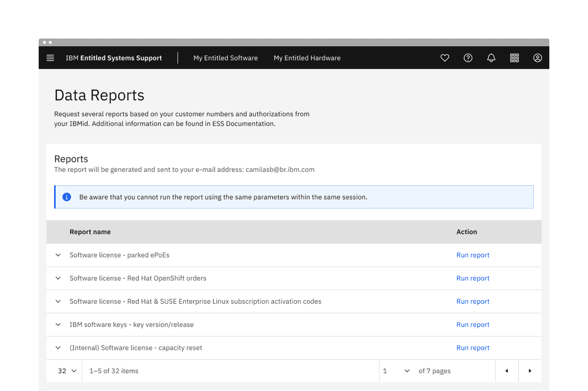
Task: Open the help icon in the header
Action: [468, 58]
